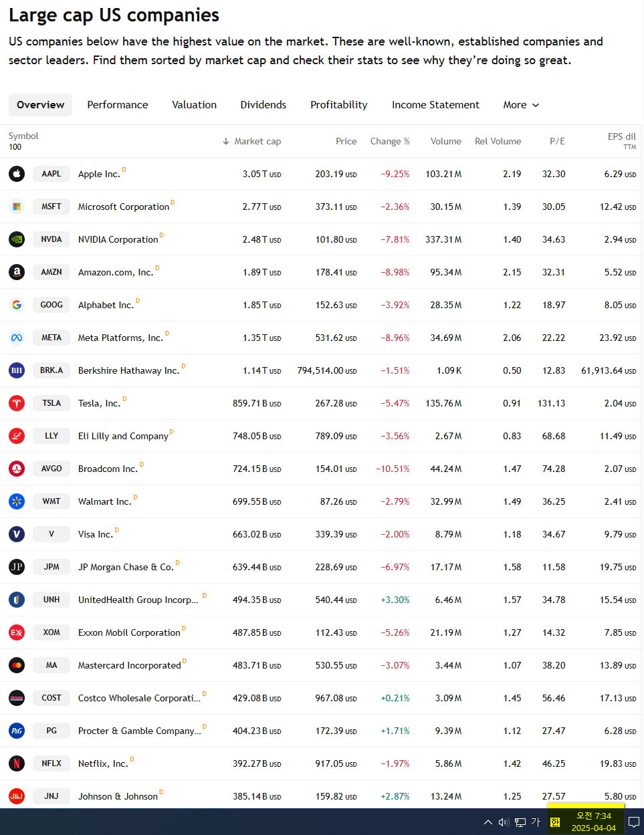The height and width of the screenshot is (835, 644).
Task: Click the UnitedHealth Group logo icon
Action: click(x=17, y=600)
